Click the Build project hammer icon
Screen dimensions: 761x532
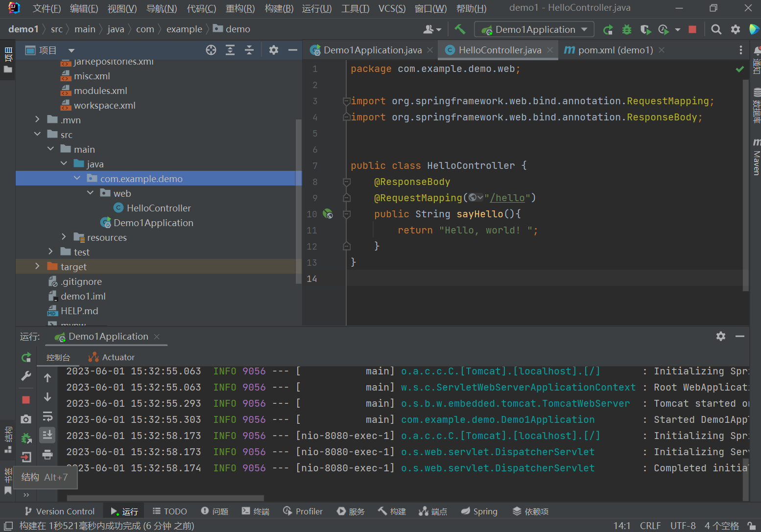460,29
